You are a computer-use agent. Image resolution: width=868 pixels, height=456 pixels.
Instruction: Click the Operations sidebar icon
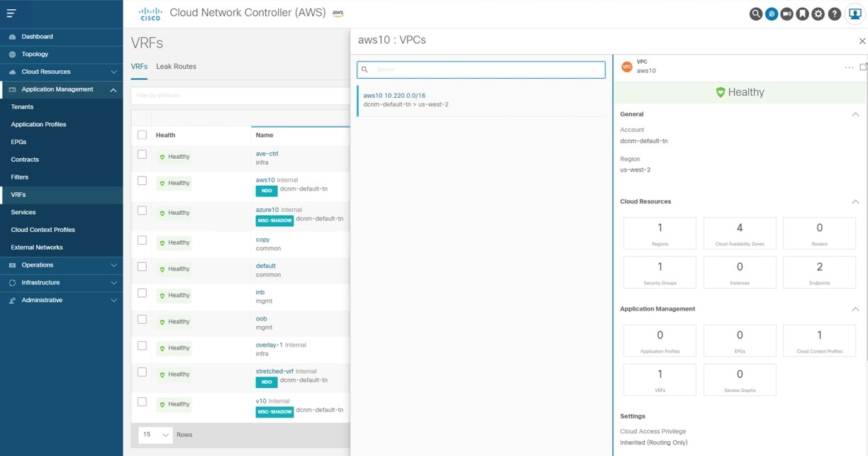(13, 265)
